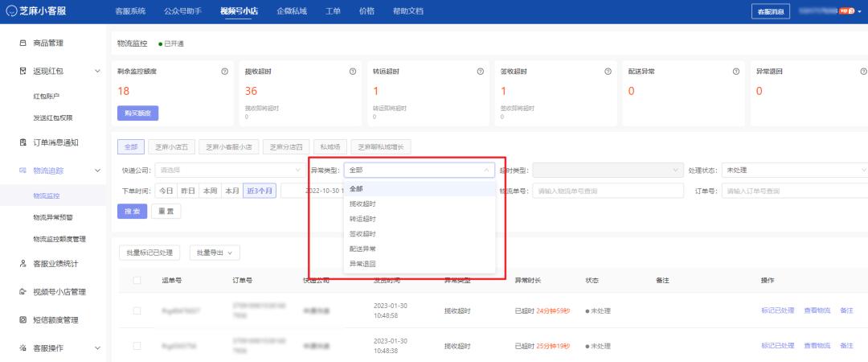868x362 pixels.
Task: Click the 客服业绩统计 person icon
Action: [x=23, y=263]
